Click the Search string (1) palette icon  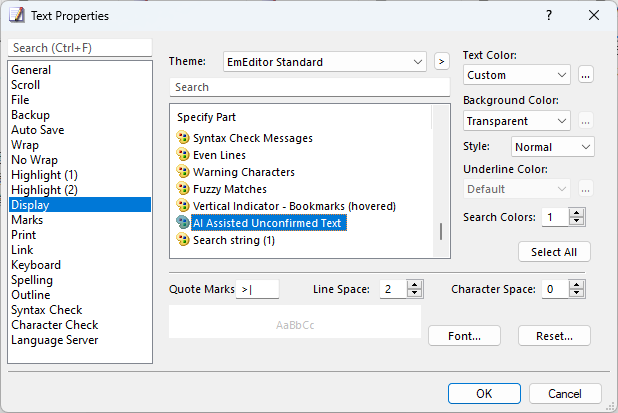pos(182,240)
